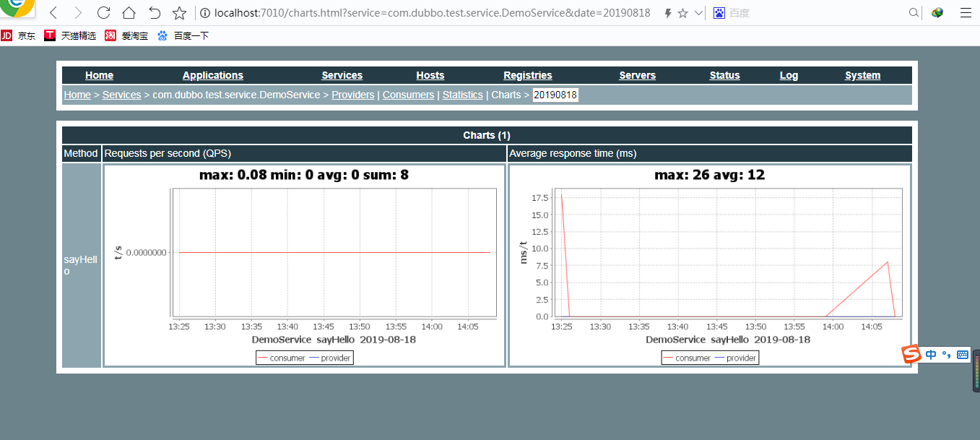Click the search magnifier icon
Screen dimensions: 980x440
(x=914, y=13)
